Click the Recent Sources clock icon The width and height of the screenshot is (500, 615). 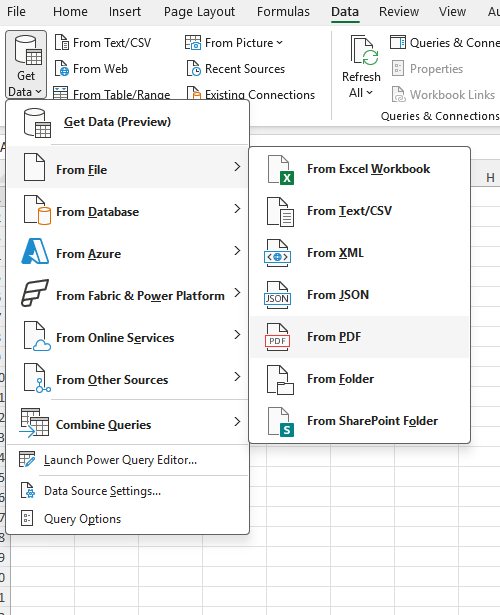click(x=193, y=69)
